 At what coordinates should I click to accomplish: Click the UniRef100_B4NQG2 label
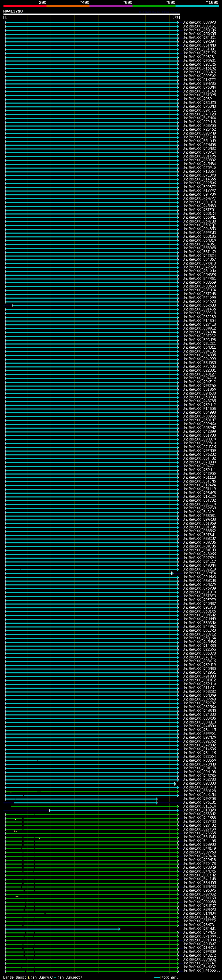pyautogui.click(x=199, y=967)
